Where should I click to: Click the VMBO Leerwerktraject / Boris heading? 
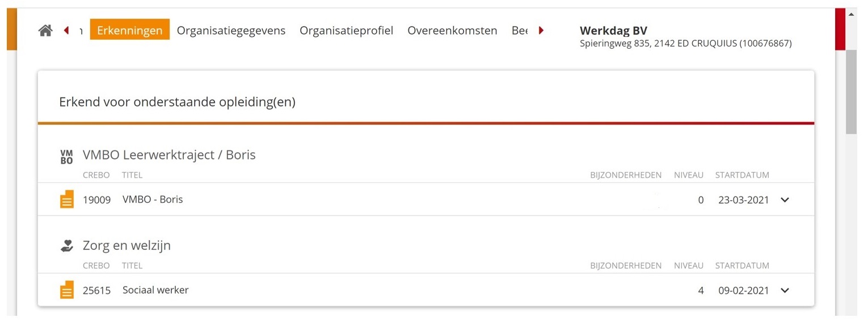coord(169,154)
